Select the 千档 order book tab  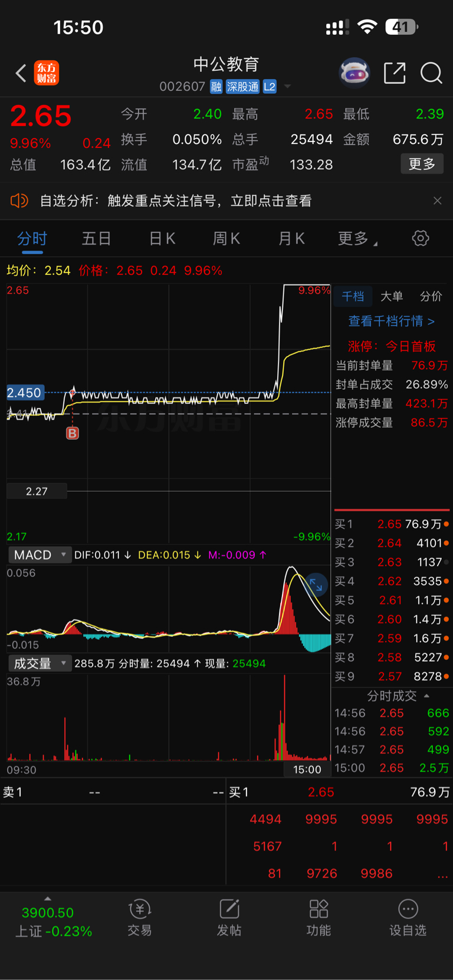pyautogui.click(x=353, y=296)
